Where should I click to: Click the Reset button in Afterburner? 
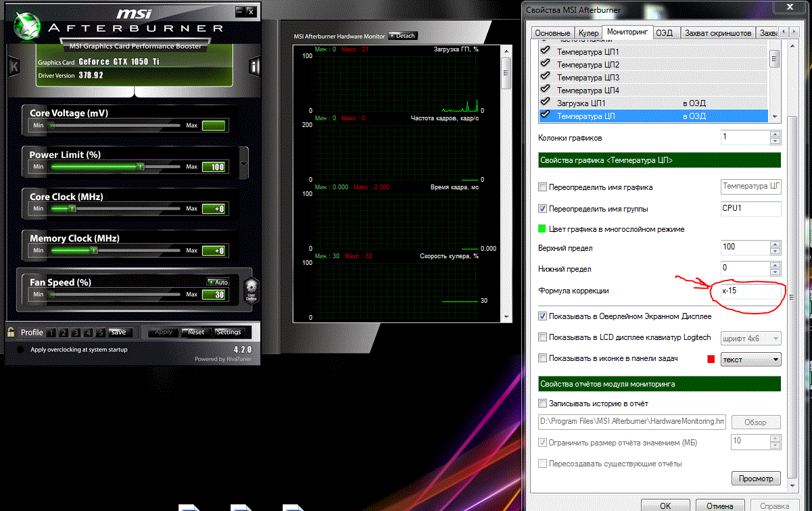click(x=196, y=332)
